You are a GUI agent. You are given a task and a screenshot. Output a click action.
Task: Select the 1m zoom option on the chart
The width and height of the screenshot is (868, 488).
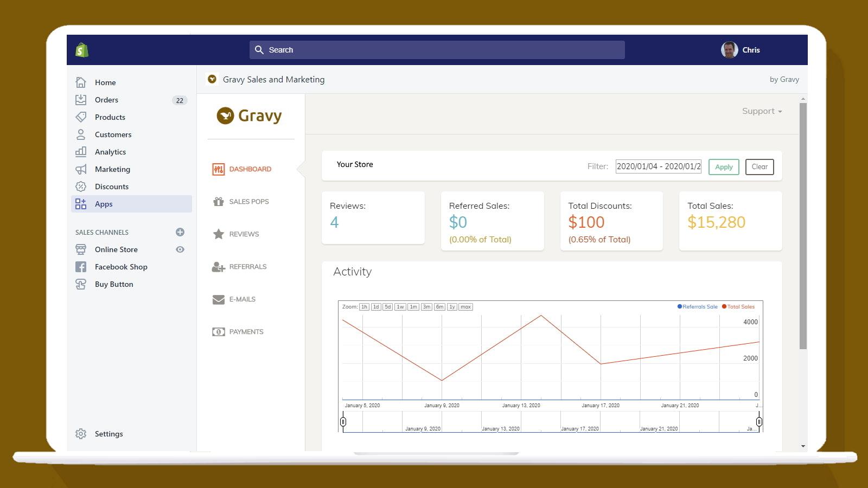pos(413,306)
